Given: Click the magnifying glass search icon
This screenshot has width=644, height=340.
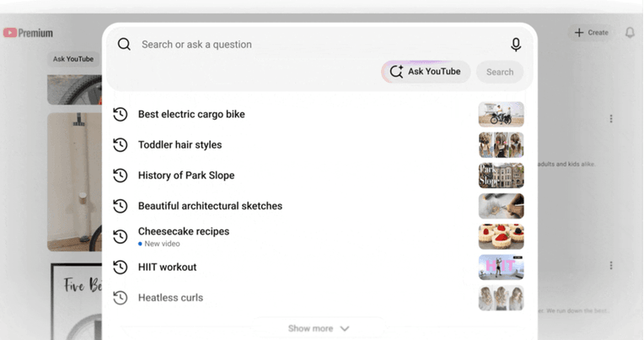Looking at the screenshot, I should pos(124,44).
